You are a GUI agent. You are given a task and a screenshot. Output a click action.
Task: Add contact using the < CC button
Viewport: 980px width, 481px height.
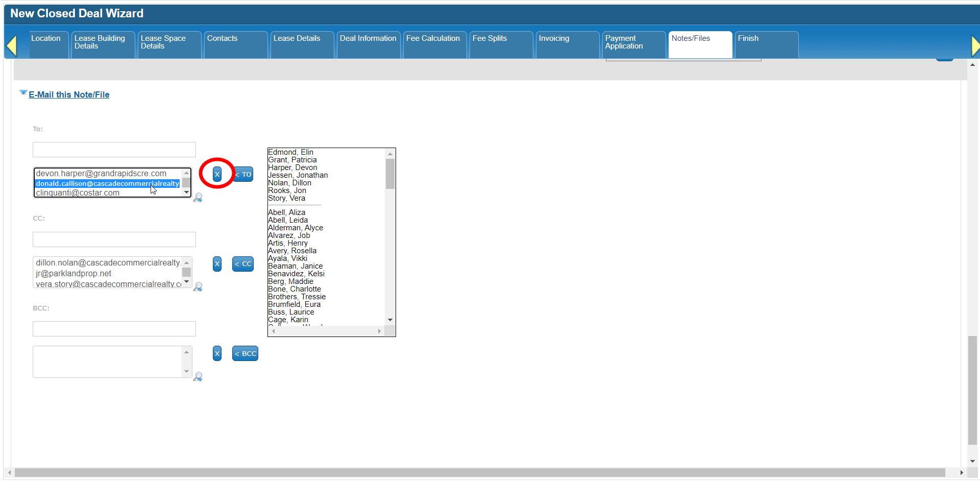(243, 264)
